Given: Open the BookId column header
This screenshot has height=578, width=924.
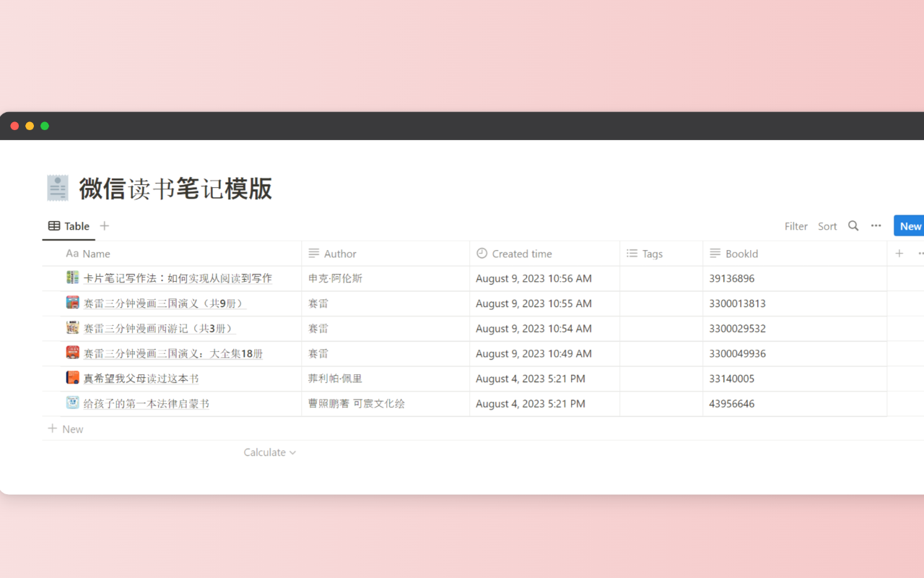Looking at the screenshot, I should coord(795,254).
